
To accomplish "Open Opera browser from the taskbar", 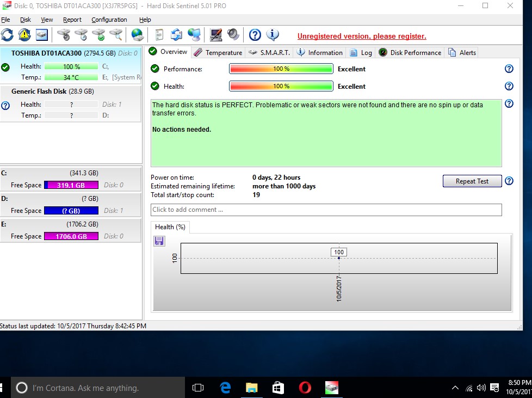I will [x=305, y=388].
